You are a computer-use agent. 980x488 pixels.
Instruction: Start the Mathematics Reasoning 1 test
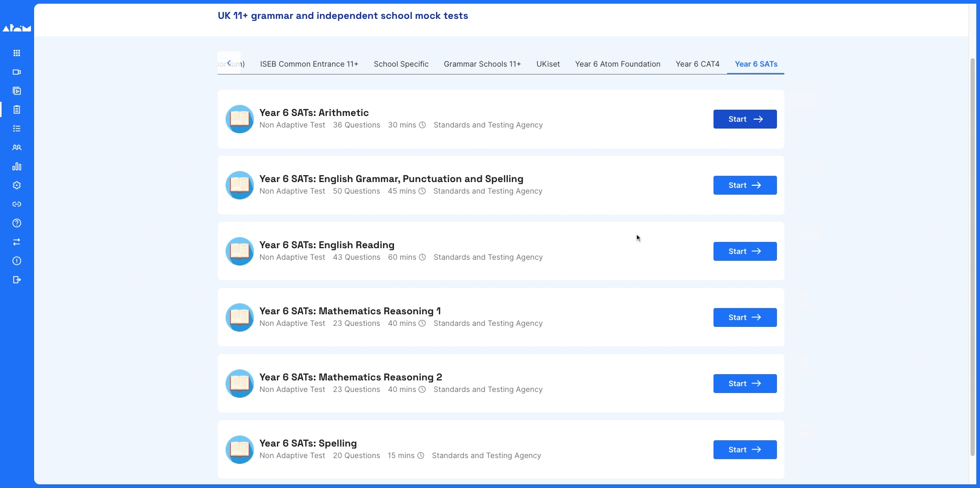(745, 317)
